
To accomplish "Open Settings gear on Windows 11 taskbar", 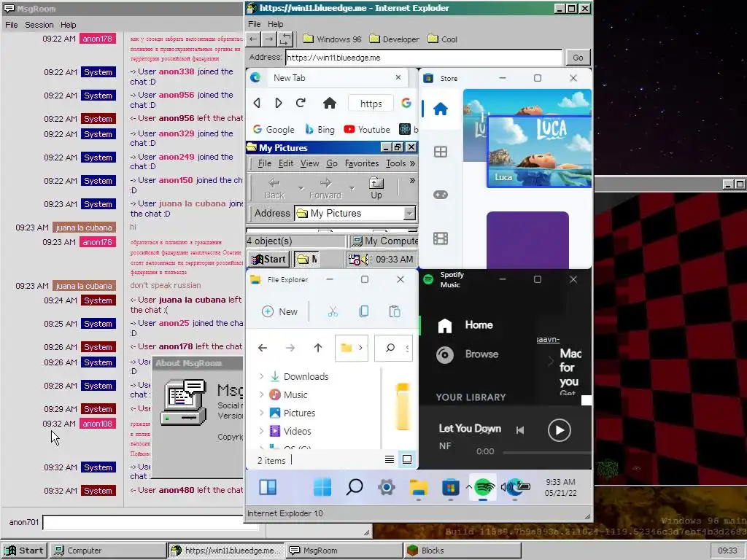I will point(387,487).
